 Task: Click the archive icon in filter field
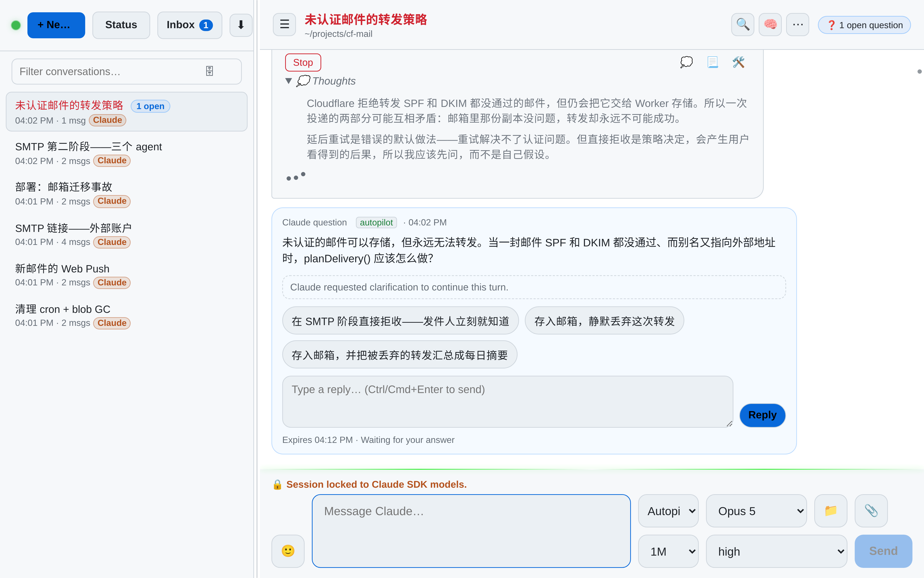(x=209, y=72)
